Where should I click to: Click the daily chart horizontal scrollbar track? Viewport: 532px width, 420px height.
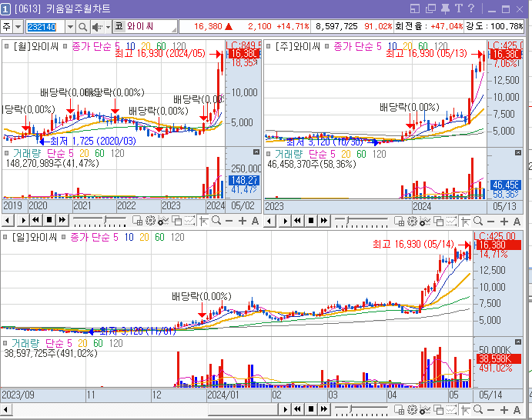pyautogui.click(x=146, y=409)
